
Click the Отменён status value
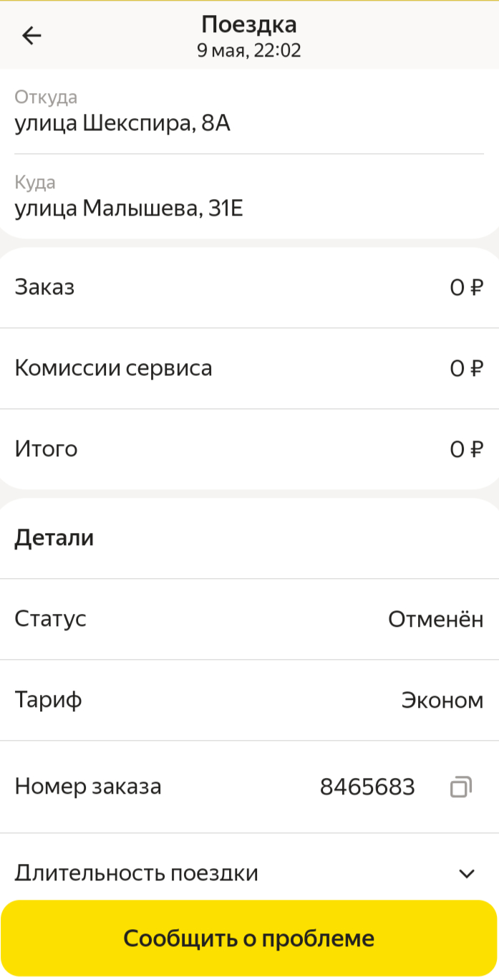[435, 619]
